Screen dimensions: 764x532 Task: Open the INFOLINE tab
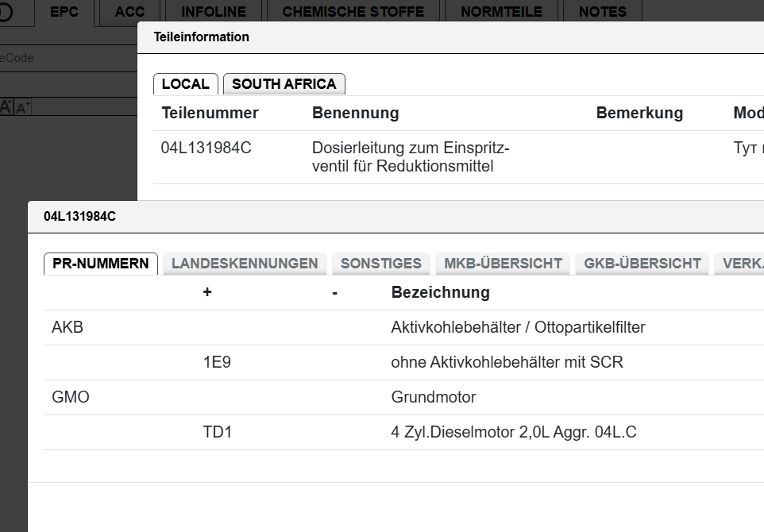click(214, 12)
